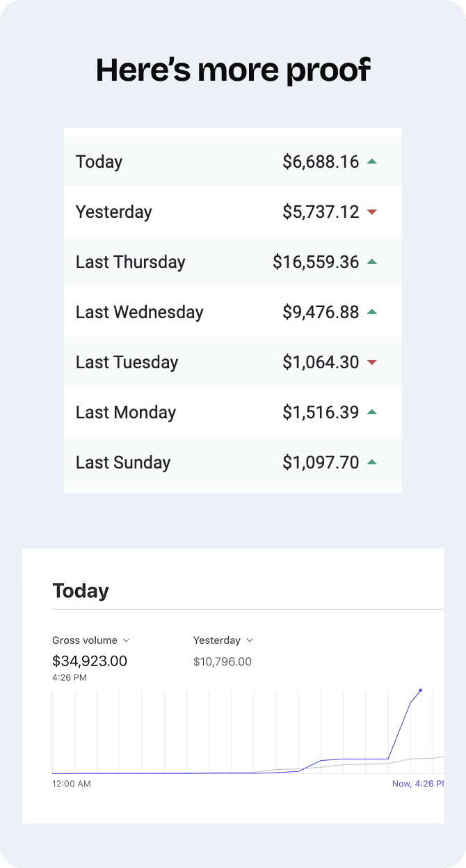Click the blue endpoint dot on chart
The width and height of the screenshot is (466, 868).
(x=420, y=691)
